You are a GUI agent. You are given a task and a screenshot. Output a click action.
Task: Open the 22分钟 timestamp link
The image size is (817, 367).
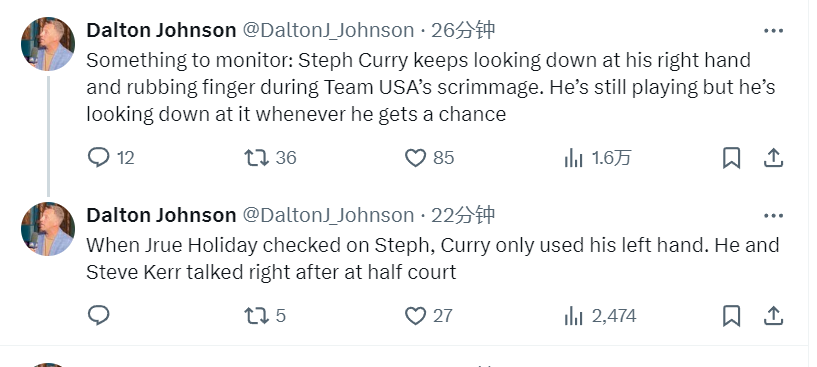(x=463, y=215)
